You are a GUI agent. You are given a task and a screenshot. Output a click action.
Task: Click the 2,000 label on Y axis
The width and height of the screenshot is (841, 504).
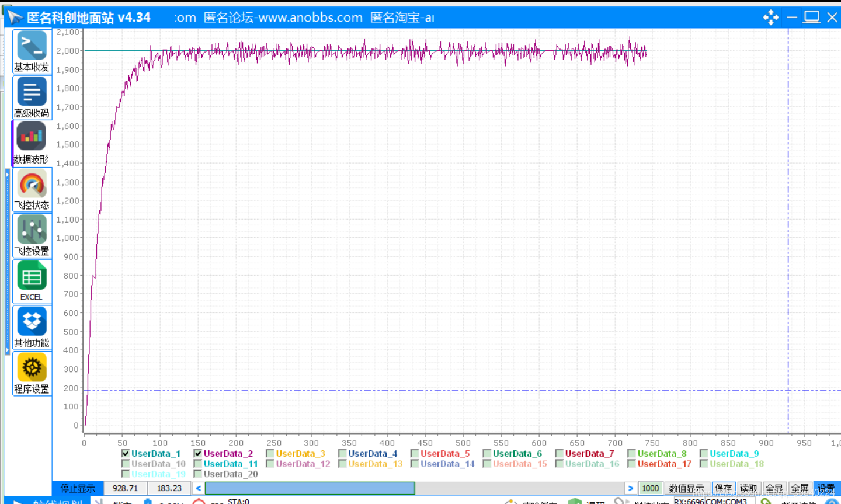68,51
